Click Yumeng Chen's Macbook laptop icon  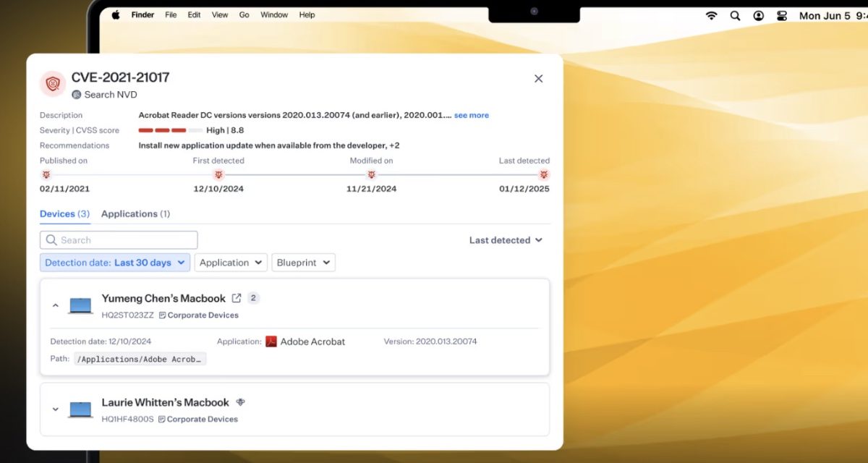click(x=80, y=305)
